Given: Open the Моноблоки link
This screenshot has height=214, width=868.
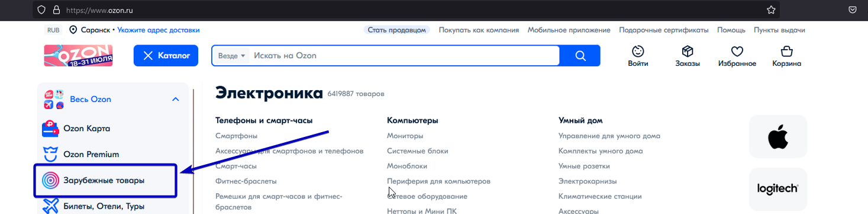Looking at the screenshot, I should click(x=407, y=166).
